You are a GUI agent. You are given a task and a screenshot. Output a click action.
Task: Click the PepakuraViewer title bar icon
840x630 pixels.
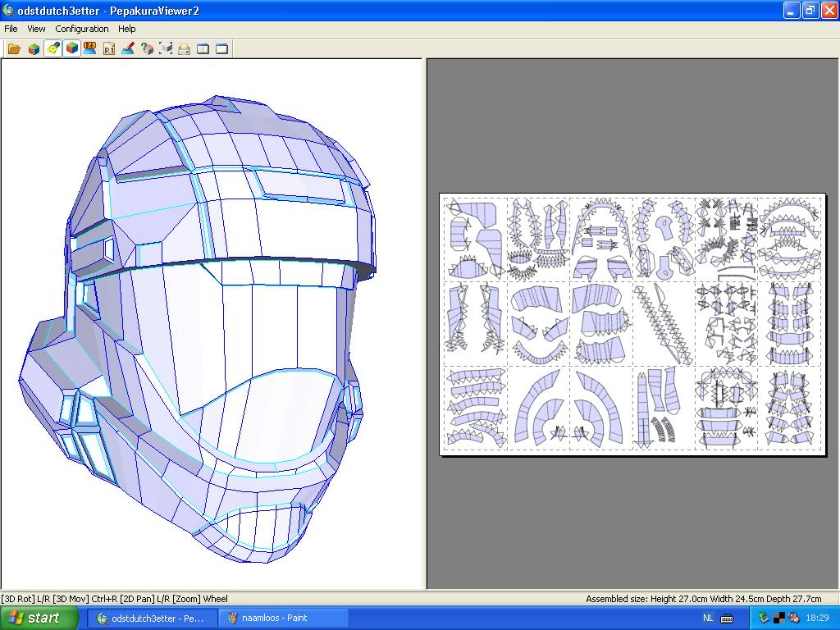point(8,10)
